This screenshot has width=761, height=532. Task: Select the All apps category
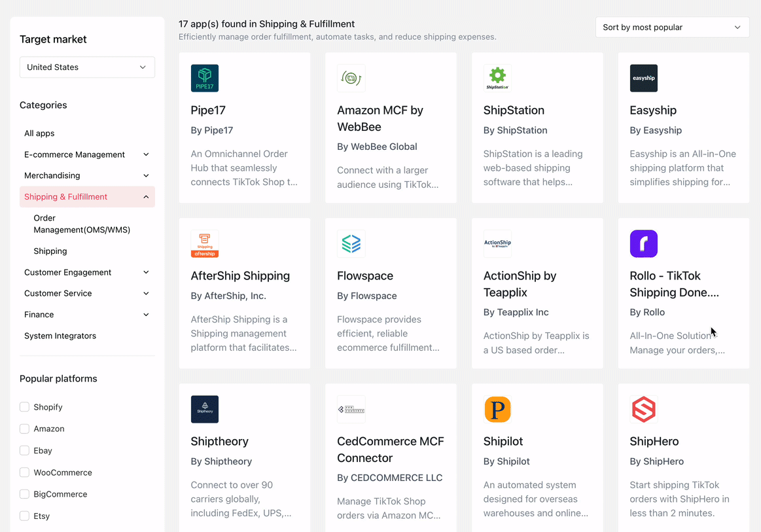click(39, 133)
